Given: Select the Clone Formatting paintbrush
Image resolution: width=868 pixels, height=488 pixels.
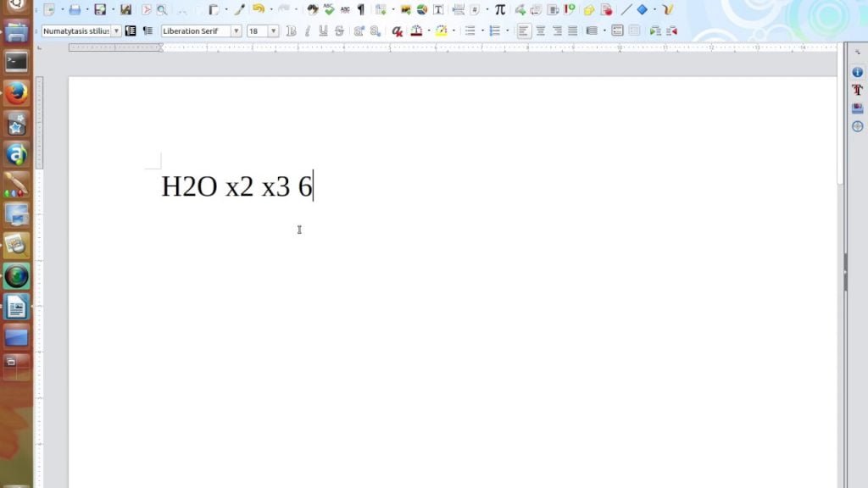Looking at the screenshot, I should pyautogui.click(x=239, y=9).
